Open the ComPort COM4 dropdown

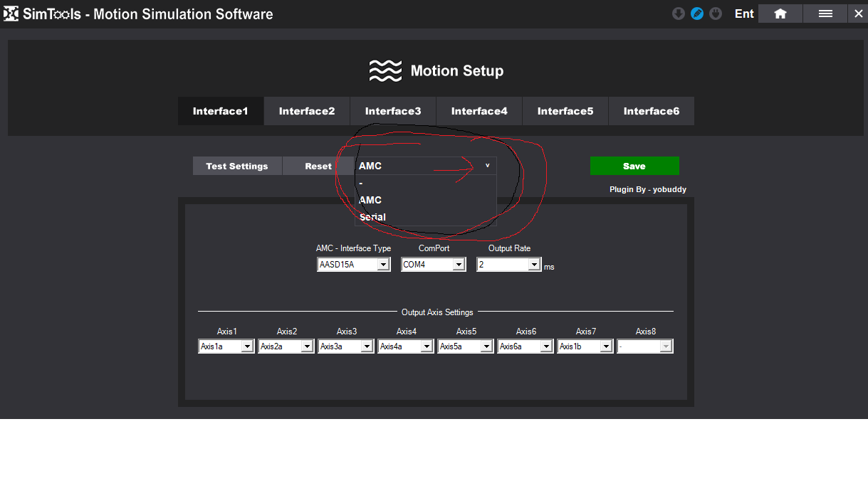[433, 265]
